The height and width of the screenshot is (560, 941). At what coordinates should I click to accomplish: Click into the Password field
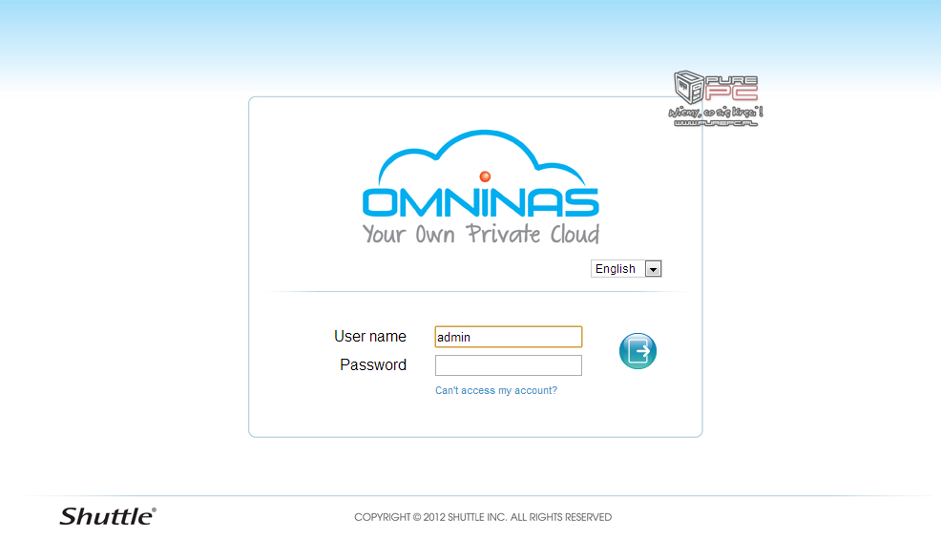[x=509, y=365]
